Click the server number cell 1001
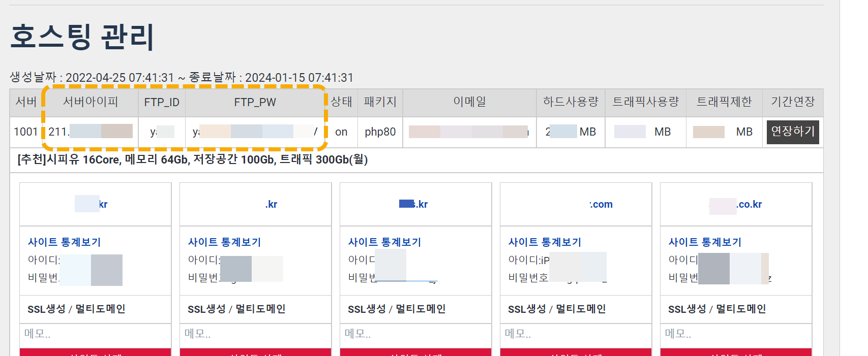Viewport: 868px width, 356px height. [25, 132]
